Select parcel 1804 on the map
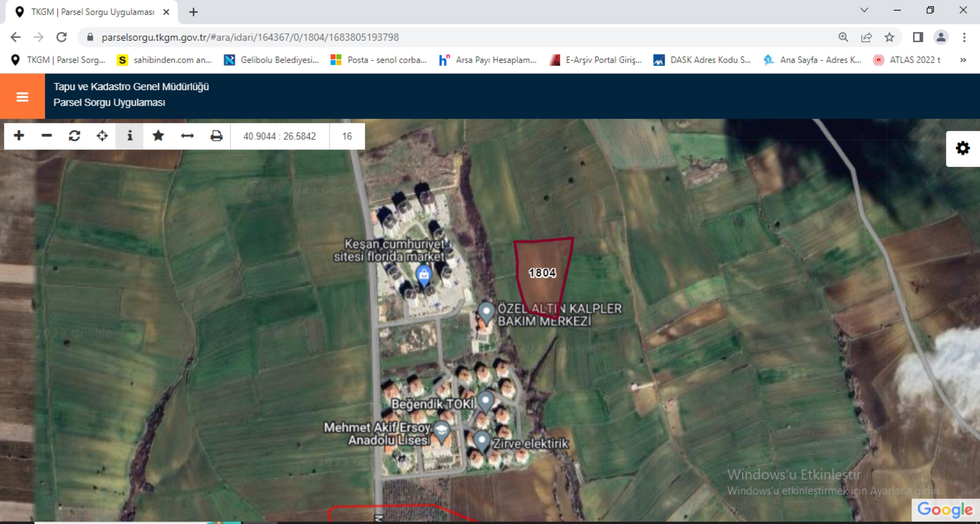Image resolution: width=980 pixels, height=524 pixels. coord(542,273)
